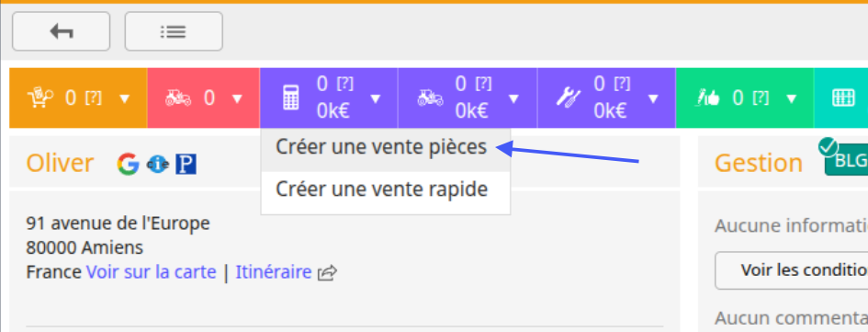This screenshot has height=332, width=868.
Task: Collapse the calculator tile dropdown arrow
Action: (376, 98)
